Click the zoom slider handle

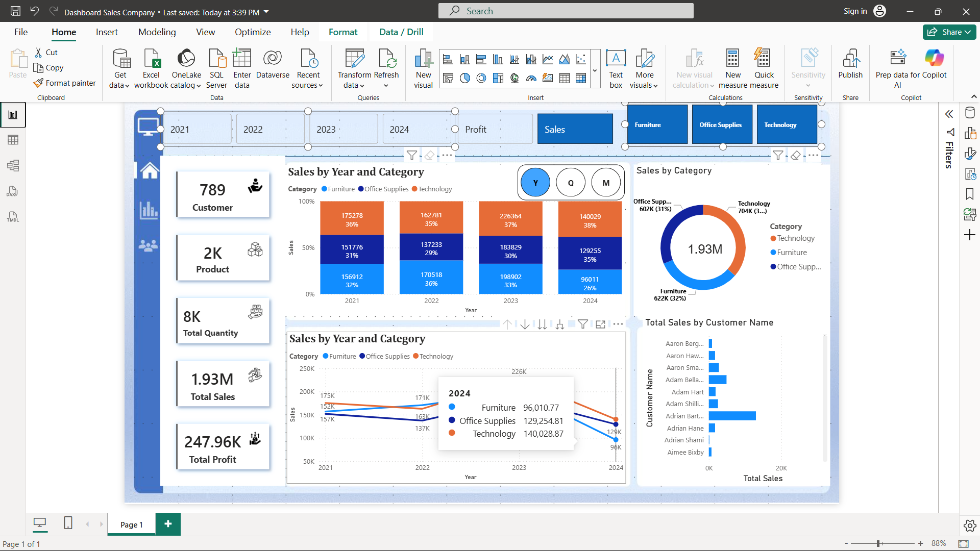(x=878, y=543)
